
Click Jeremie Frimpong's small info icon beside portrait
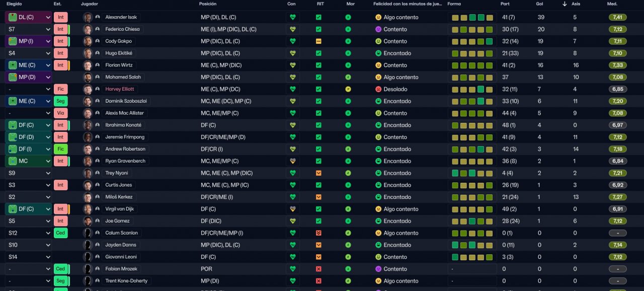(97, 137)
